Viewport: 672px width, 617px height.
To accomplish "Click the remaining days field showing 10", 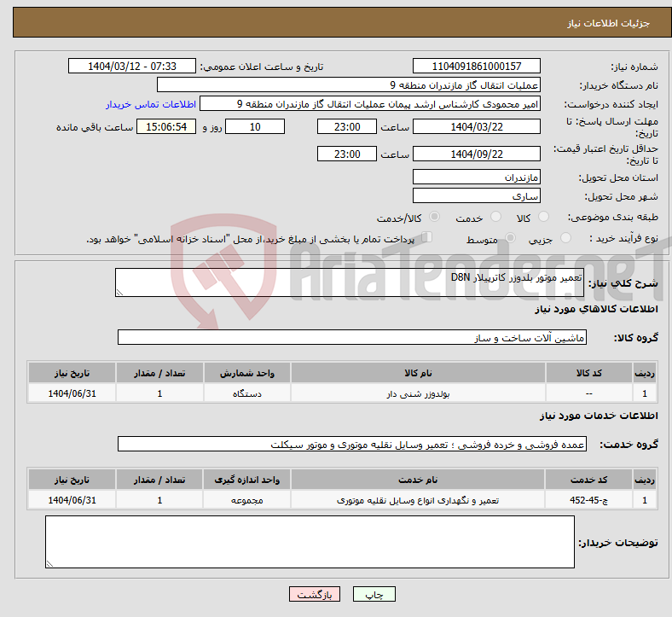I will pyautogui.click(x=255, y=126).
